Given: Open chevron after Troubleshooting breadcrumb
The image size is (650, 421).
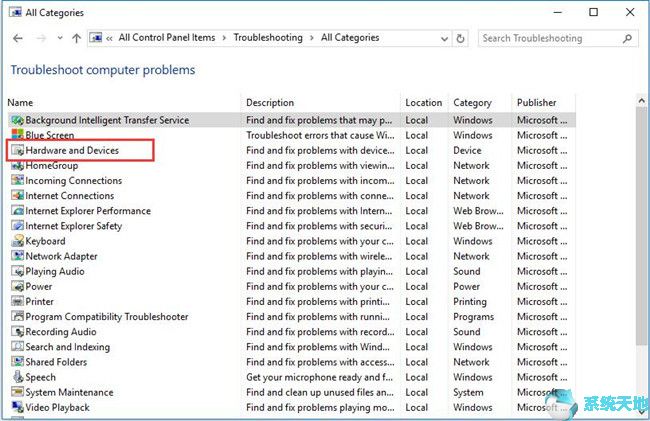Looking at the screenshot, I should [x=312, y=38].
